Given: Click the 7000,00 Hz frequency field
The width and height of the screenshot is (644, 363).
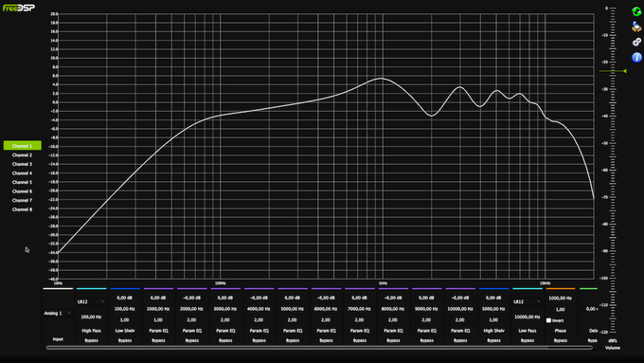Looking at the screenshot, I should [360, 309].
